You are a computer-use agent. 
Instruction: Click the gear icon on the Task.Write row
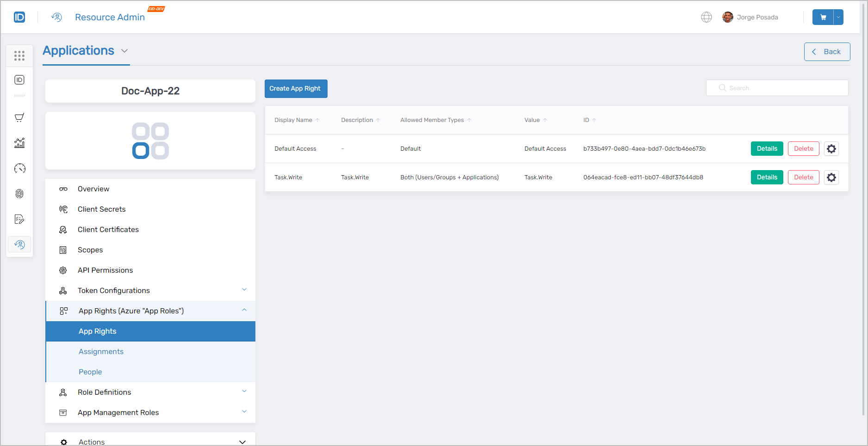[x=831, y=177]
